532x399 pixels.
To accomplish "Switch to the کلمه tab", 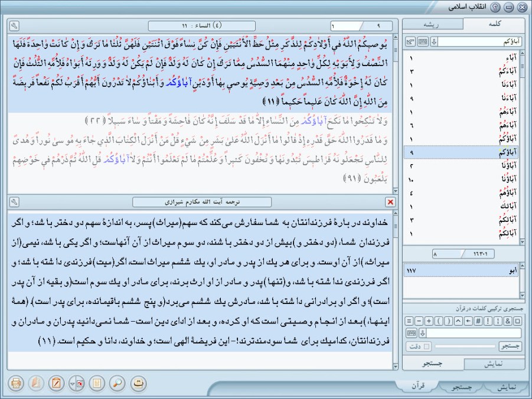I will pos(494,24).
